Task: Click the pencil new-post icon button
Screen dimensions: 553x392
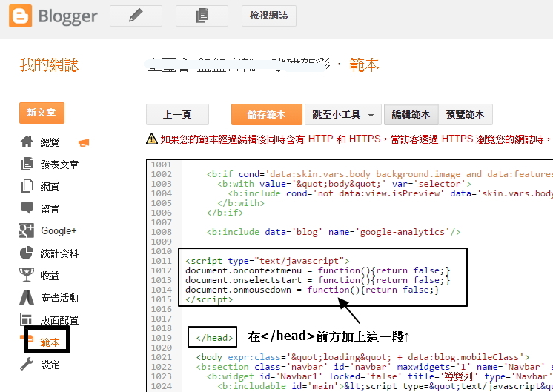Action: pyautogui.click(x=136, y=16)
